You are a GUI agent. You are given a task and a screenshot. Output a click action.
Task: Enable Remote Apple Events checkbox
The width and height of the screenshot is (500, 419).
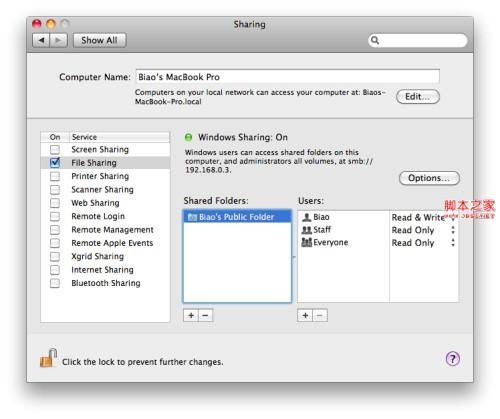(55, 243)
